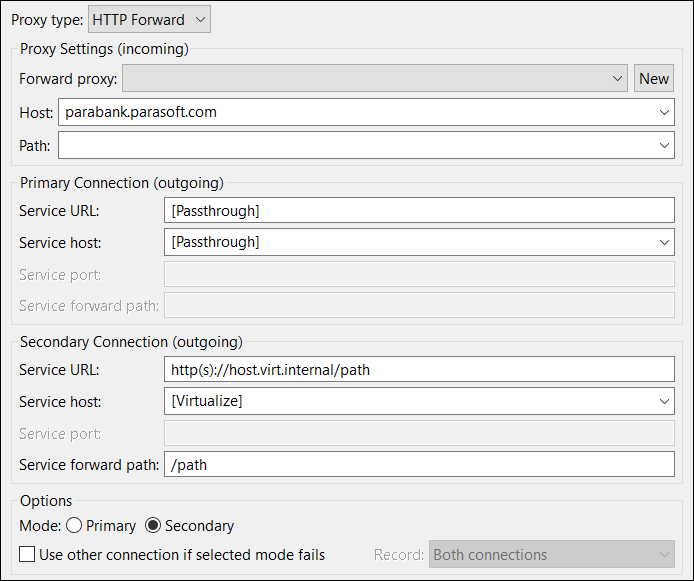The height and width of the screenshot is (581, 694).
Task: Expand the Primary Service host dropdown arrow
Action: click(664, 242)
